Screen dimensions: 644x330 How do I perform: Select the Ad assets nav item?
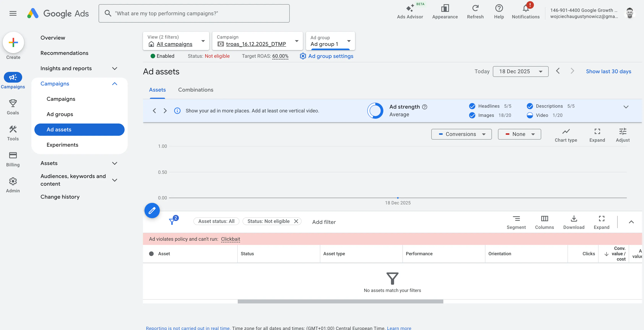click(x=79, y=130)
